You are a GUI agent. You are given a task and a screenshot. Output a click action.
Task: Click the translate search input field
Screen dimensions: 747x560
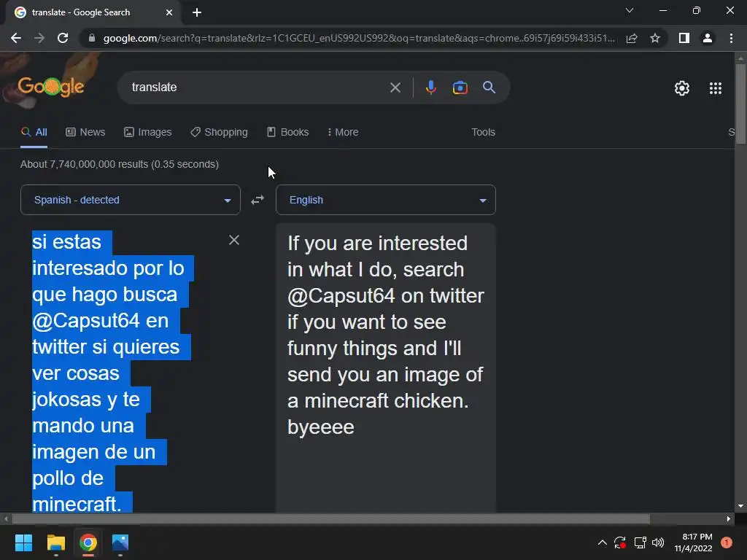258,87
